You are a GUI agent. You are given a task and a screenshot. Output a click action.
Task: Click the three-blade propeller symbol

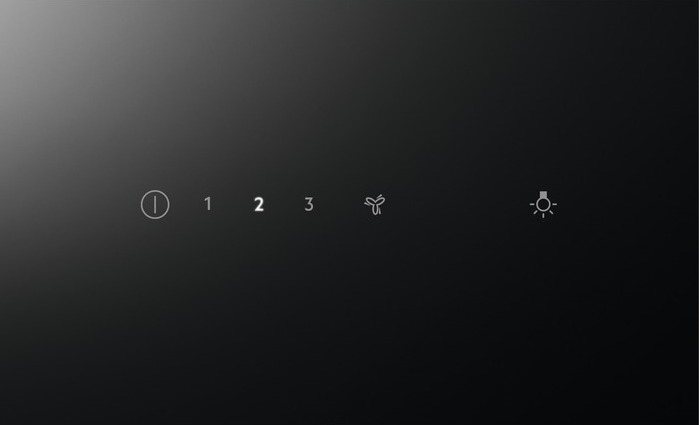(375, 204)
